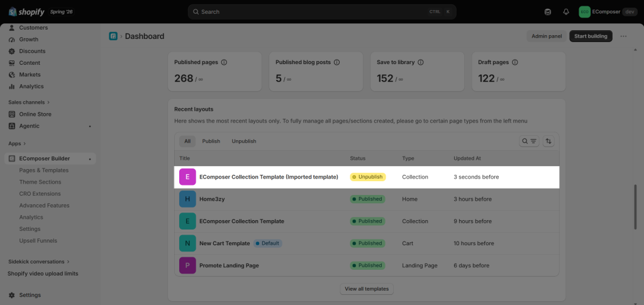Open the EComposer account avatar menu
Viewport: 644px width, 305px height.
coord(584,12)
